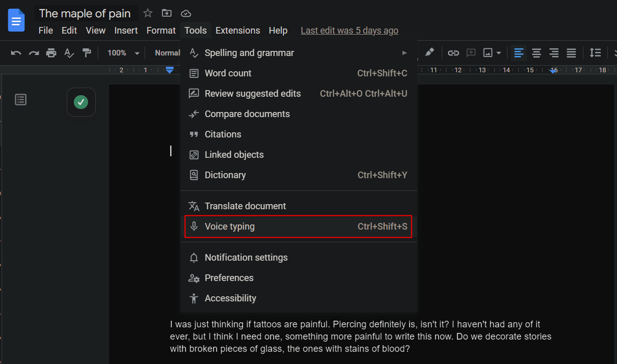This screenshot has width=617, height=364.
Task: Select Compare documents
Action: (x=299, y=114)
